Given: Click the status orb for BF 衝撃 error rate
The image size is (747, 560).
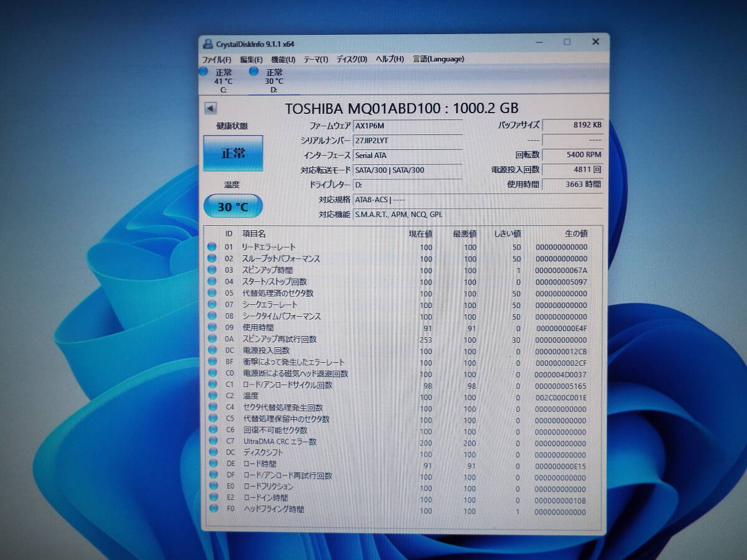Looking at the screenshot, I should tap(213, 362).
